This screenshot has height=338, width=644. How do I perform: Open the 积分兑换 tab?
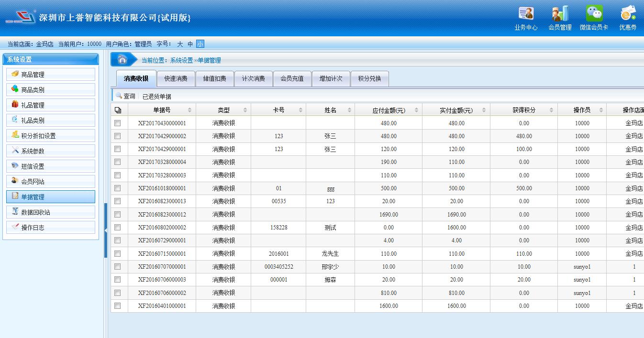(369, 78)
